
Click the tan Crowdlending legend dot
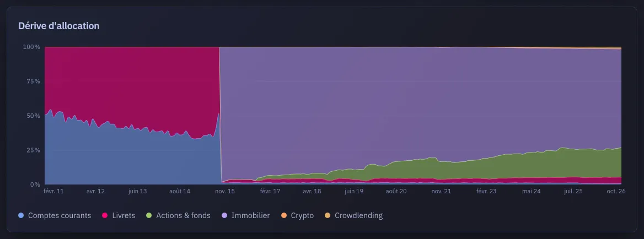(x=328, y=215)
